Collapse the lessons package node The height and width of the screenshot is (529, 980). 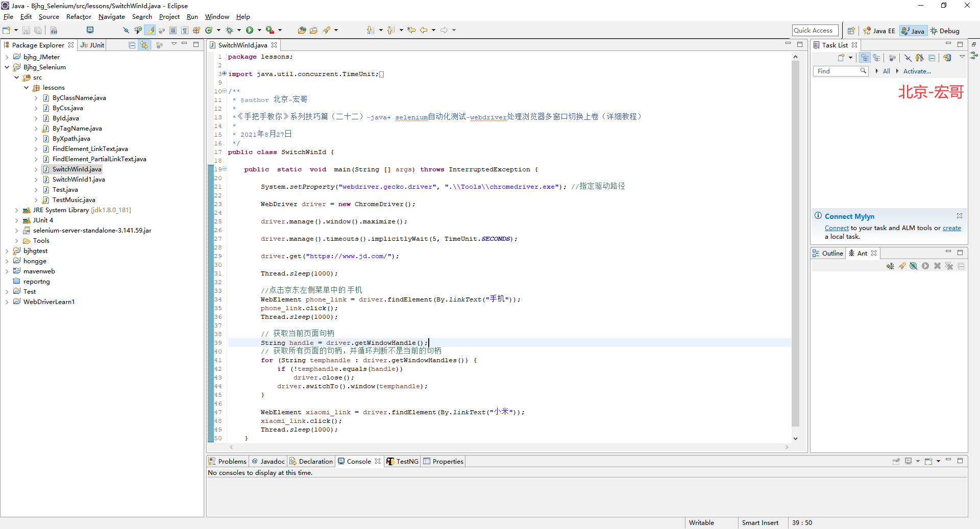click(x=26, y=88)
